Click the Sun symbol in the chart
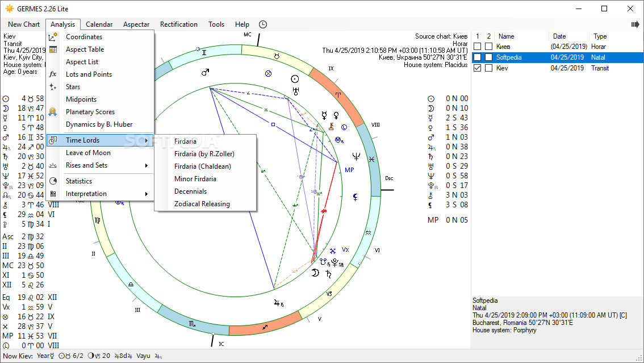Image resolution: width=644 pixels, height=363 pixels. tap(295, 79)
